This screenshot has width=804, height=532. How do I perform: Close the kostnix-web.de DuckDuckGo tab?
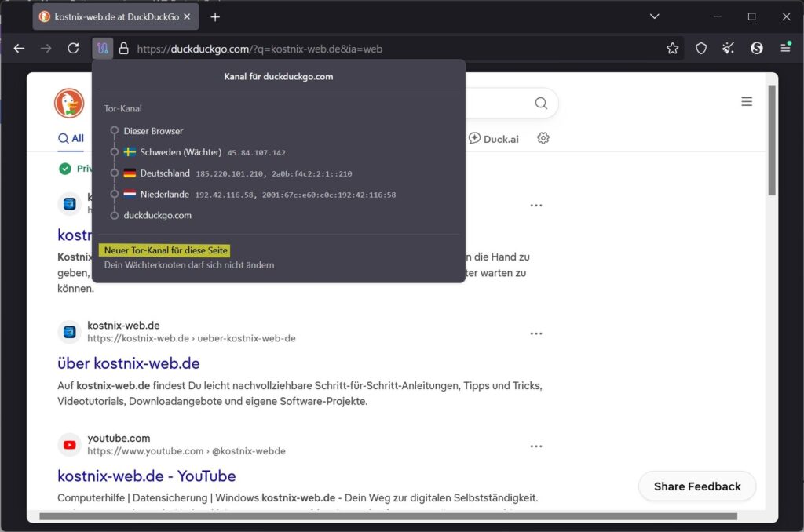coord(187,17)
